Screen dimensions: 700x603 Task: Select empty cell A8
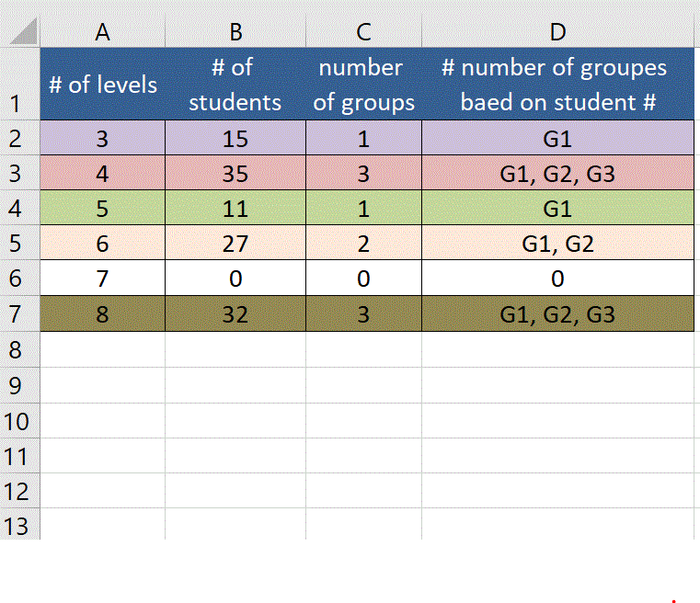point(103,349)
